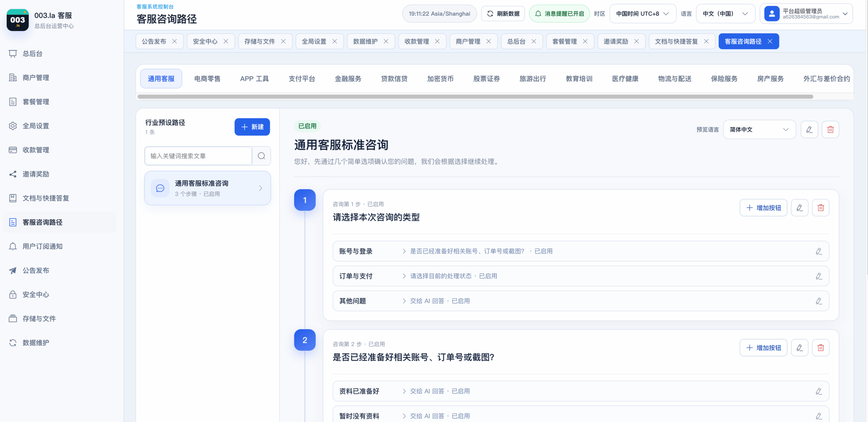The image size is (868, 422).
Task: Click 刷新数据 to refresh data
Action: coord(503,14)
